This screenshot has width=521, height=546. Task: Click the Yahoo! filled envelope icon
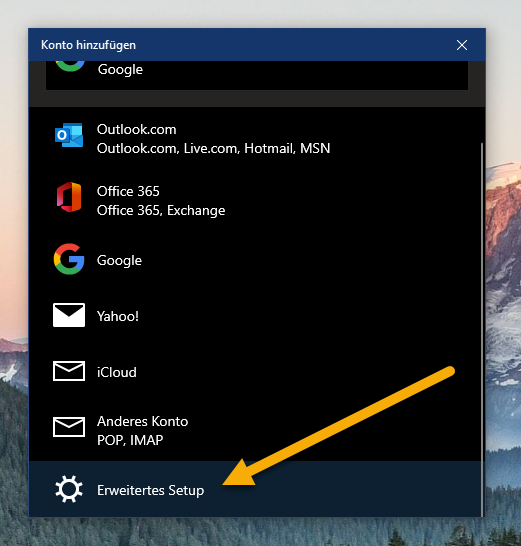(x=69, y=315)
